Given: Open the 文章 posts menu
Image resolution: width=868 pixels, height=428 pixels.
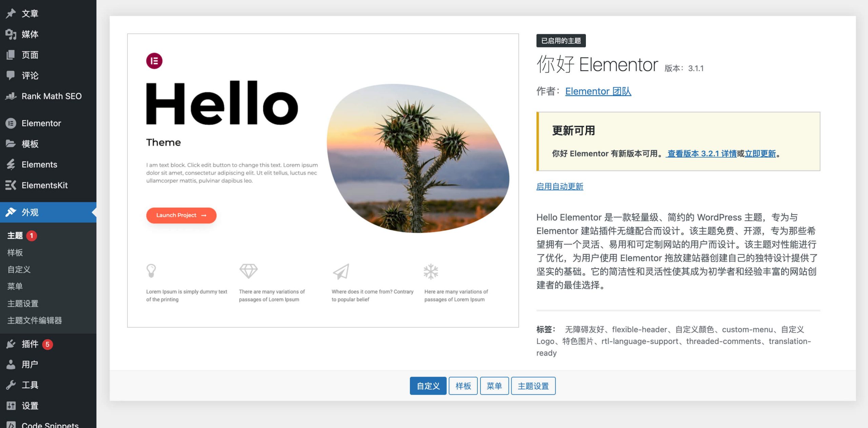Looking at the screenshot, I should [48, 14].
